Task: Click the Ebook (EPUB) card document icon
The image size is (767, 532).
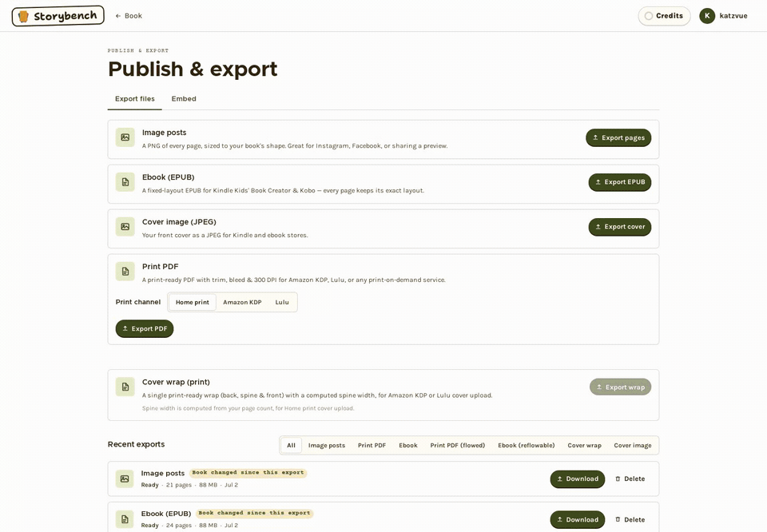Action: coord(125,182)
